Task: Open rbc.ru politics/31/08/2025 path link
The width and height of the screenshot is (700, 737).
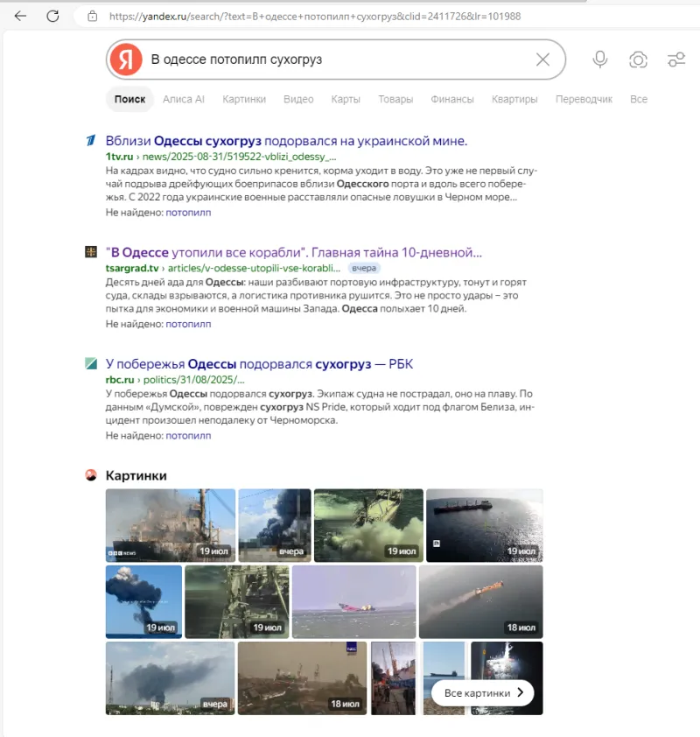Action: [194, 379]
